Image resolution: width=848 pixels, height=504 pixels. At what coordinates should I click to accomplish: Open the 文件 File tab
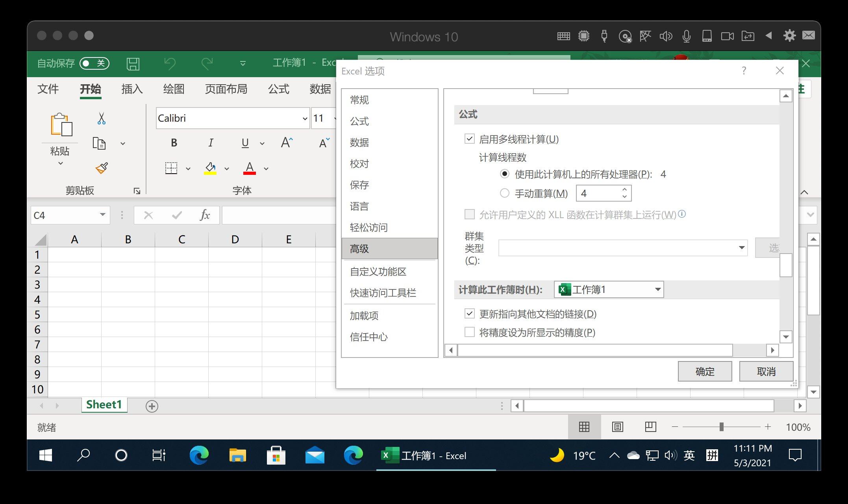click(x=48, y=89)
